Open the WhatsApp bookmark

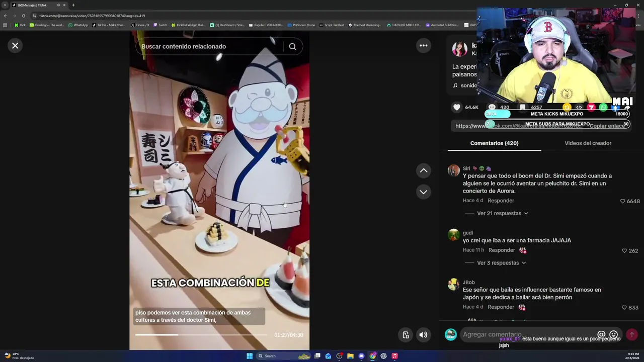pos(78,25)
